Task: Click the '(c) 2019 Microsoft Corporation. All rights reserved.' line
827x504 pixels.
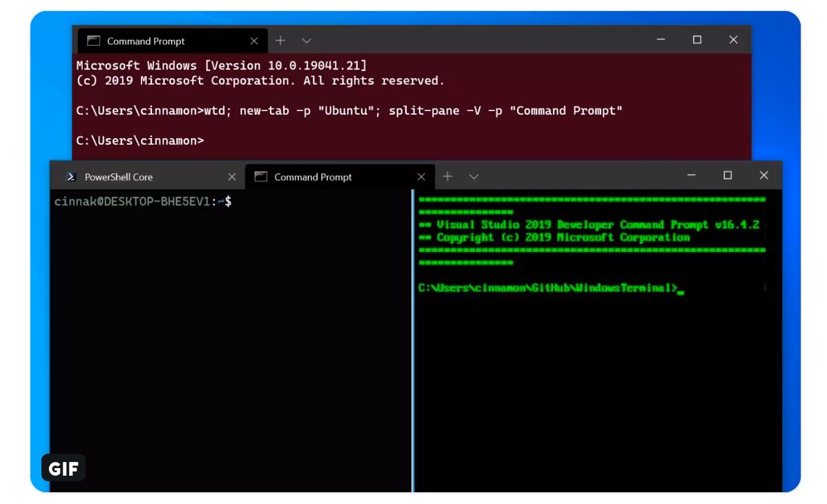Action: (260, 81)
